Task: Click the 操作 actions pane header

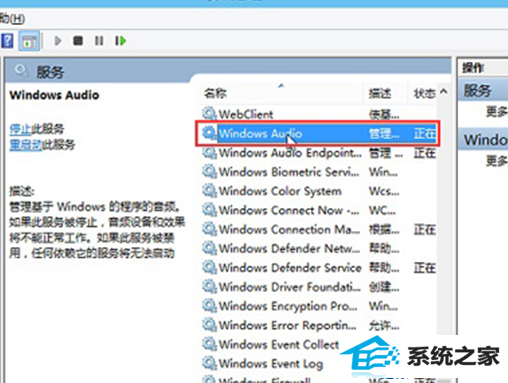Action: pyautogui.click(x=473, y=68)
